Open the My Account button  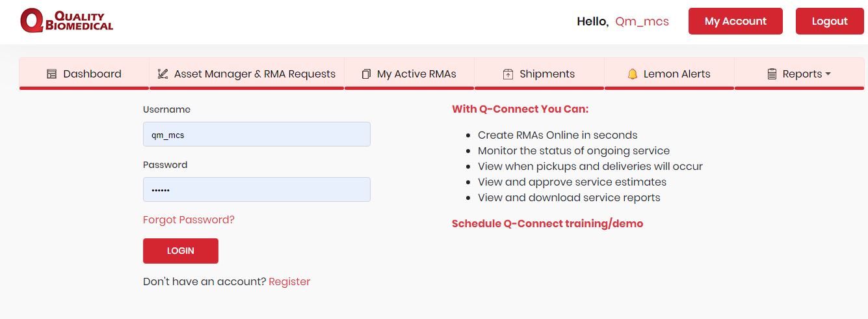[735, 21]
